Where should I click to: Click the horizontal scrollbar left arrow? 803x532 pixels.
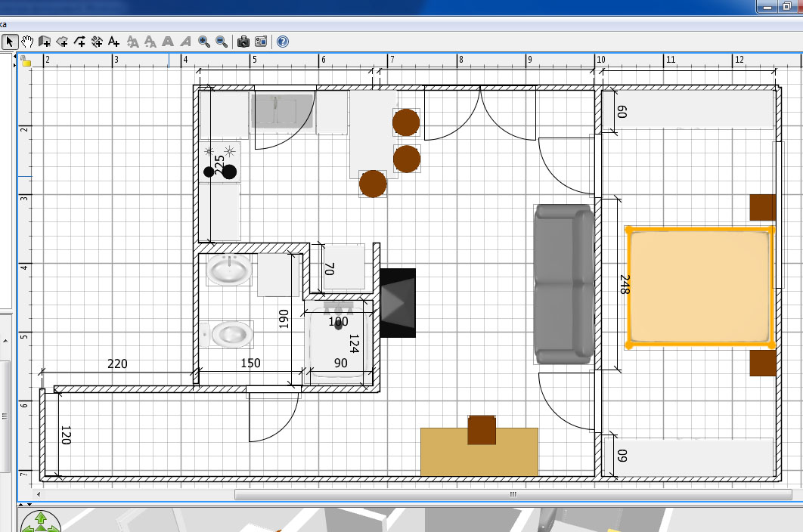click(39, 495)
